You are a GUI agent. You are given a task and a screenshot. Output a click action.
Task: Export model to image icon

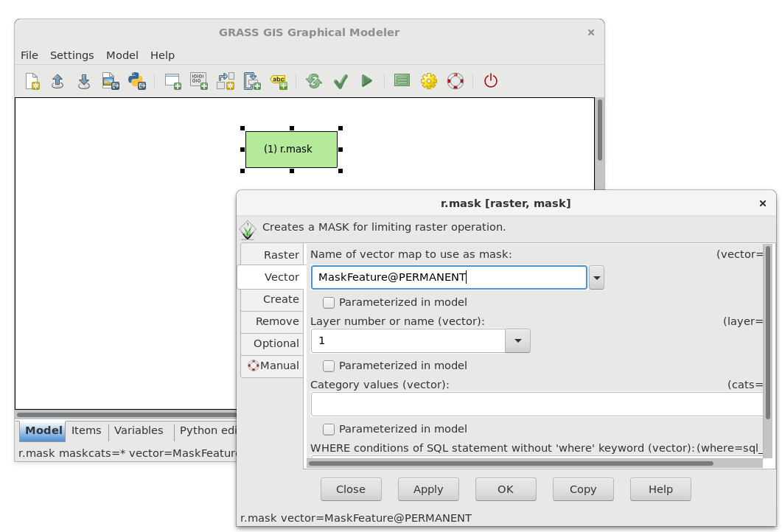111,81
